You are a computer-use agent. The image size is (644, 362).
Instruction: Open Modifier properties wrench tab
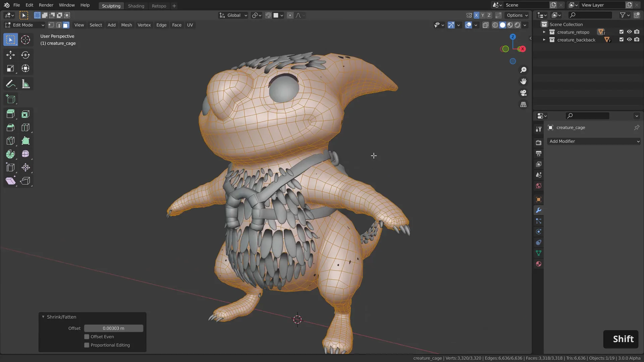(x=539, y=210)
